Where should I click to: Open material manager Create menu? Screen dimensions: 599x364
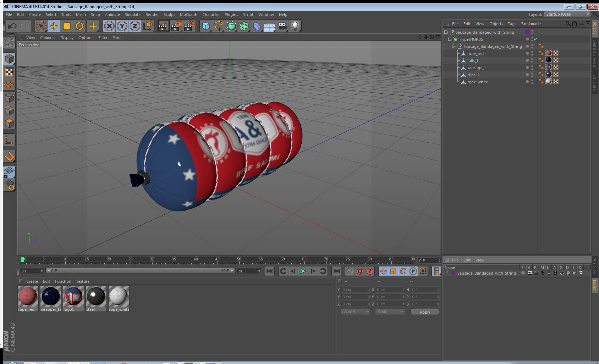click(32, 281)
